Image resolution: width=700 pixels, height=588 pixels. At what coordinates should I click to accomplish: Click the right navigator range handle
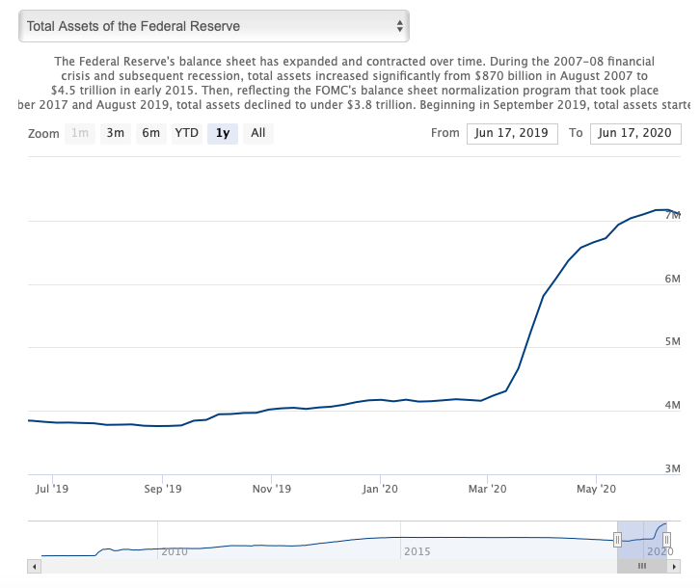[666, 540]
